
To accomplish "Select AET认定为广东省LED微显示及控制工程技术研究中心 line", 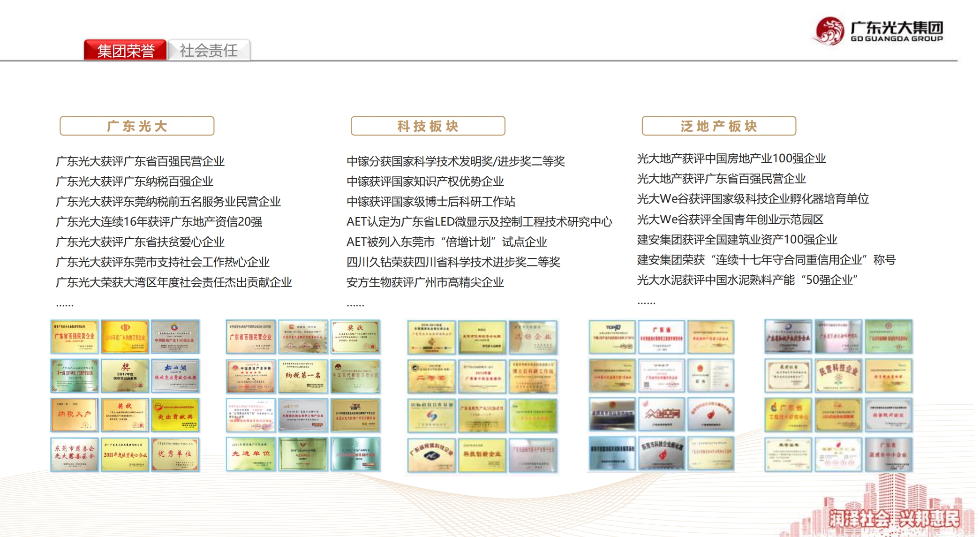I will [x=479, y=222].
